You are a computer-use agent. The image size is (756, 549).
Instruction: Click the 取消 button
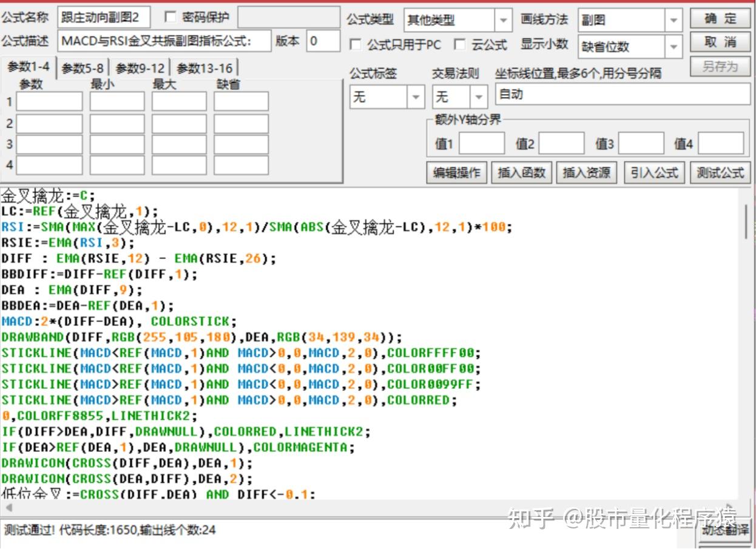(720, 42)
